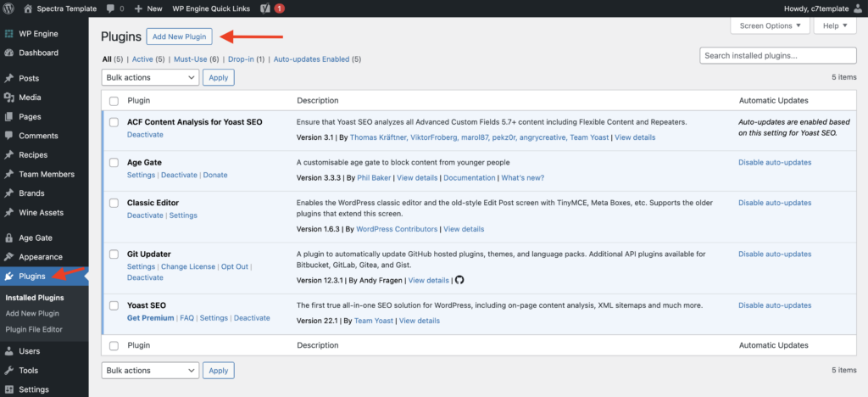868x397 pixels.
Task: Click the Pages icon in sidebar
Action: coord(8,117)
